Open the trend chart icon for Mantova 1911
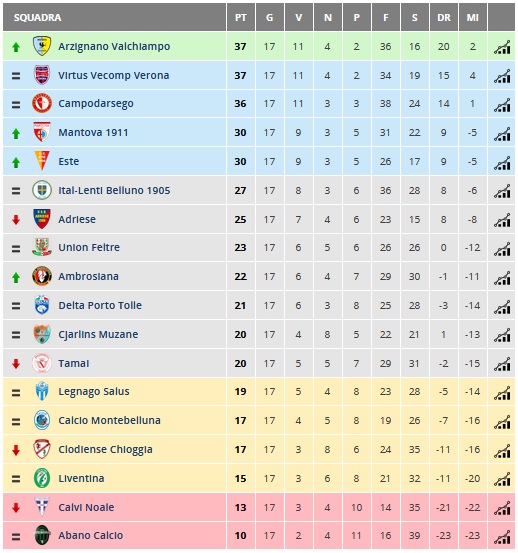 click(502, 134)
